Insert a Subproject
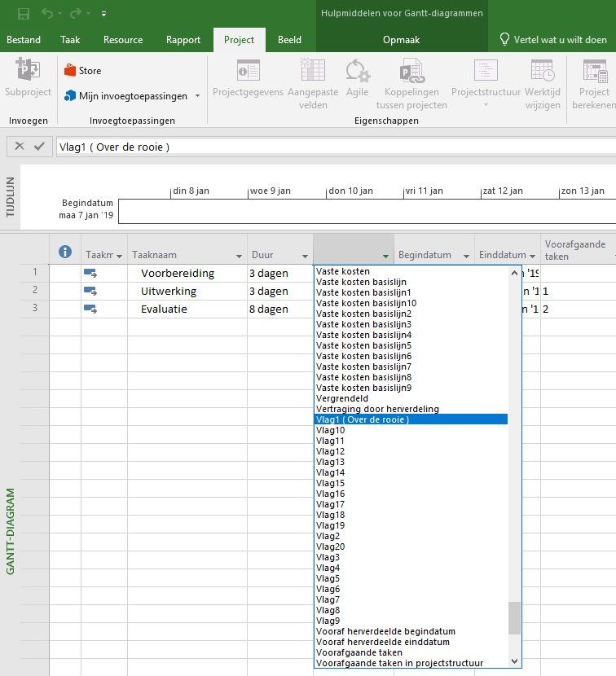Viewport: 616px width, 676px height. (28, 77)
